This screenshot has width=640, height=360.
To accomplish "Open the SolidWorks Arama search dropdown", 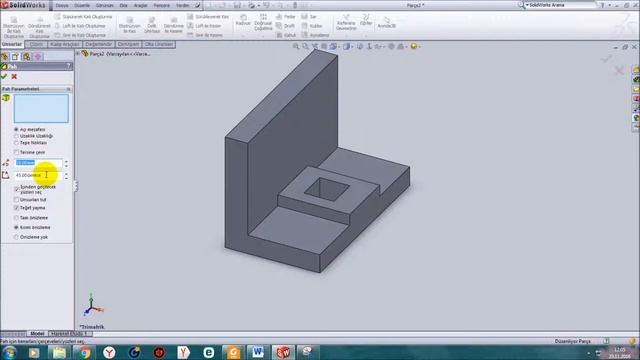I will click(x=527, y=5).
